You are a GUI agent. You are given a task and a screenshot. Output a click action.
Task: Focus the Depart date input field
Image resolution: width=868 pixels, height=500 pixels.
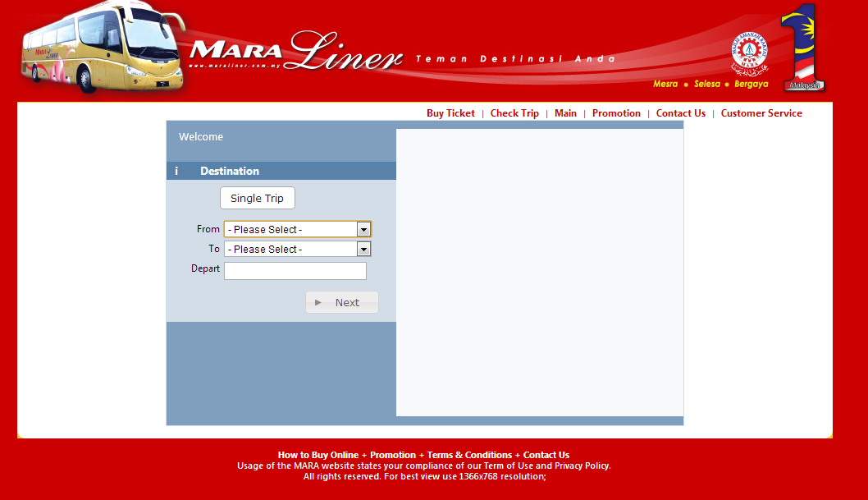[x=295, y=271]
